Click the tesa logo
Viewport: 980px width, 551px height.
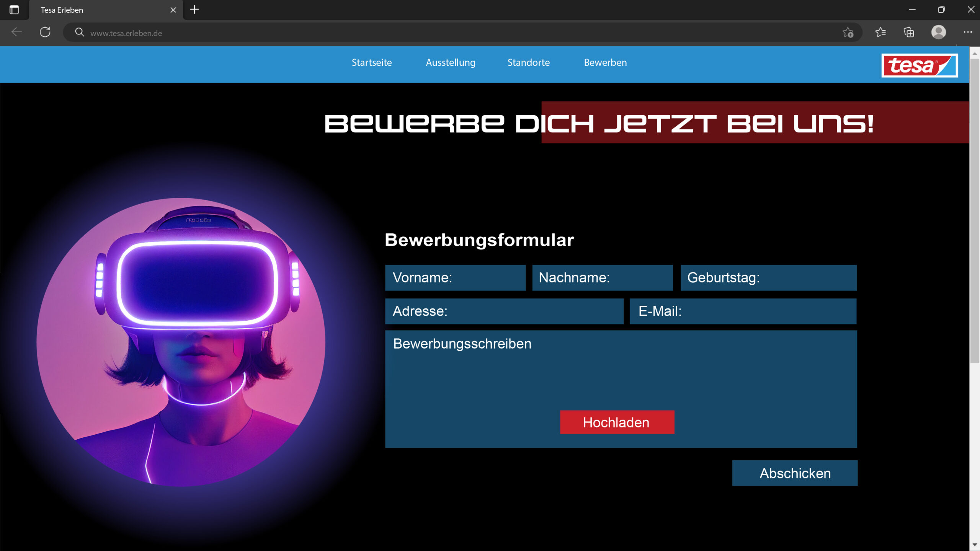tap(920, 65)
